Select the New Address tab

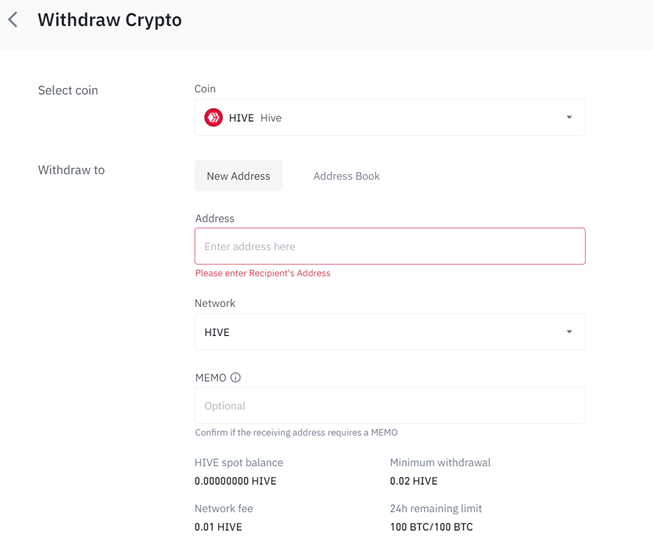(x=239, y=176)
